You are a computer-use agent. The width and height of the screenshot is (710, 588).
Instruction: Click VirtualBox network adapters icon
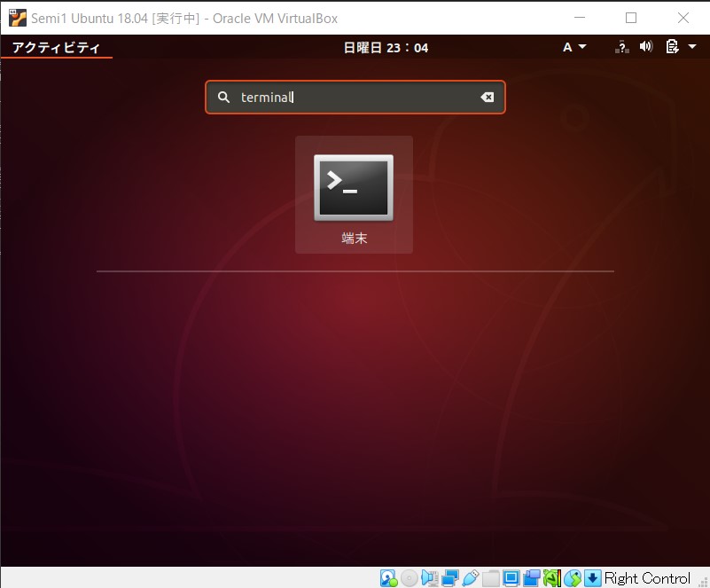[x=450, y=578]
